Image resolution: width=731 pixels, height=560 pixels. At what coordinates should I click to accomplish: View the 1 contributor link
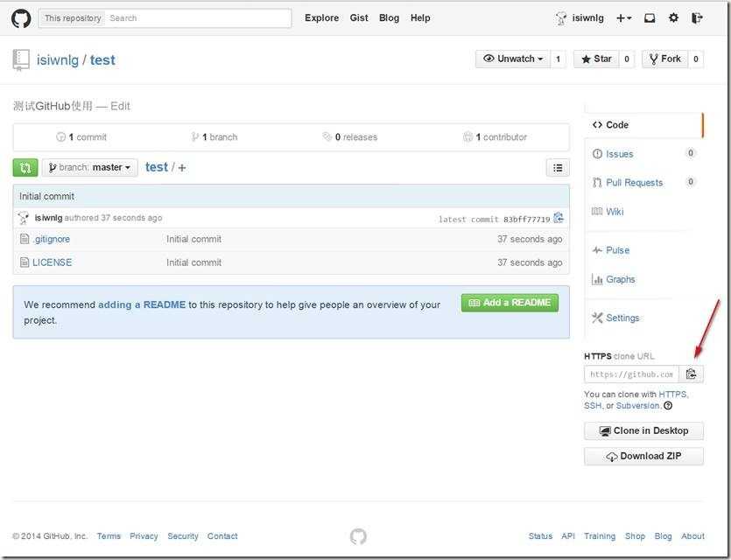(x=496, y=137)
